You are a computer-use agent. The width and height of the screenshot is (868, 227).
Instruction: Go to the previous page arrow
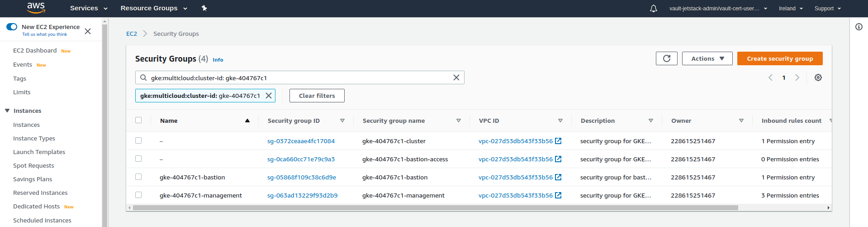point(770,77)
